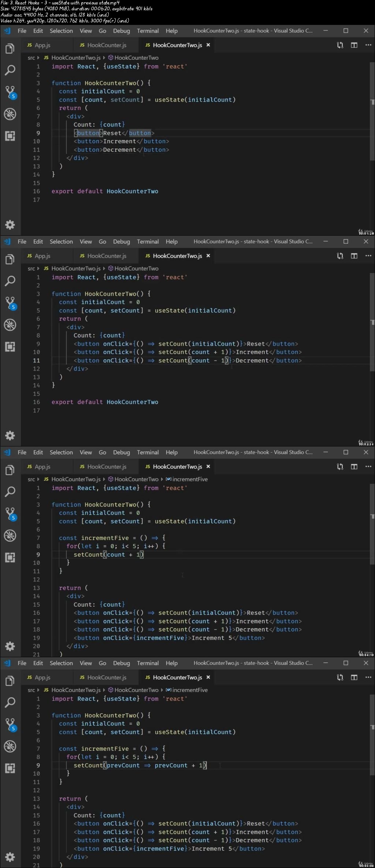Viewport: 375px width, 868px height.
Task: Click Split Editor icon in the 00:02:34 frame
Action: click(x=354, y=256)
